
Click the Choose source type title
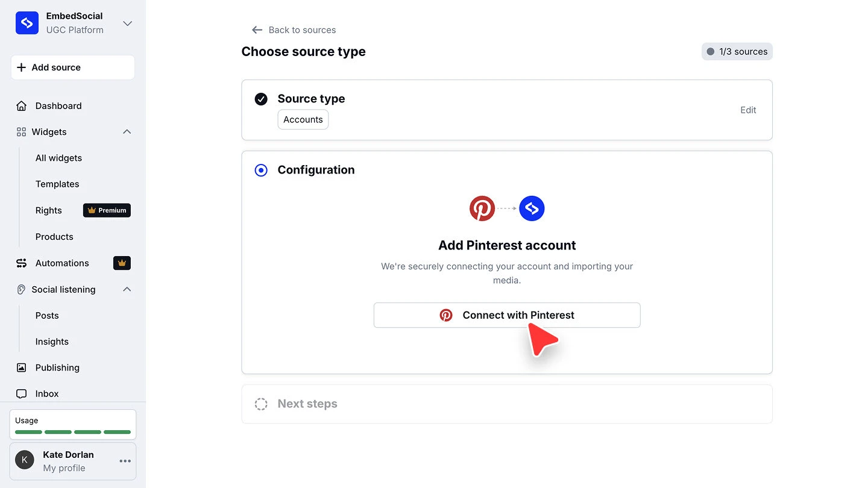click(x=303, y=52)
